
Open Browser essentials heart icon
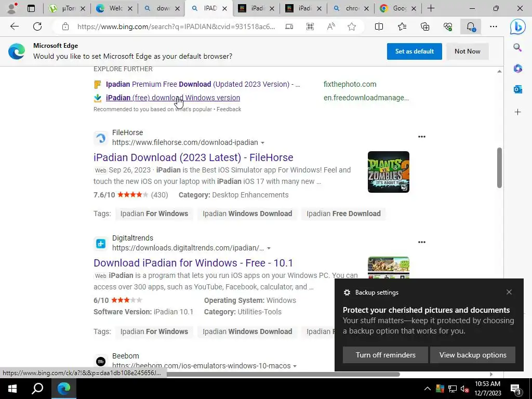[x=448, y=26]
